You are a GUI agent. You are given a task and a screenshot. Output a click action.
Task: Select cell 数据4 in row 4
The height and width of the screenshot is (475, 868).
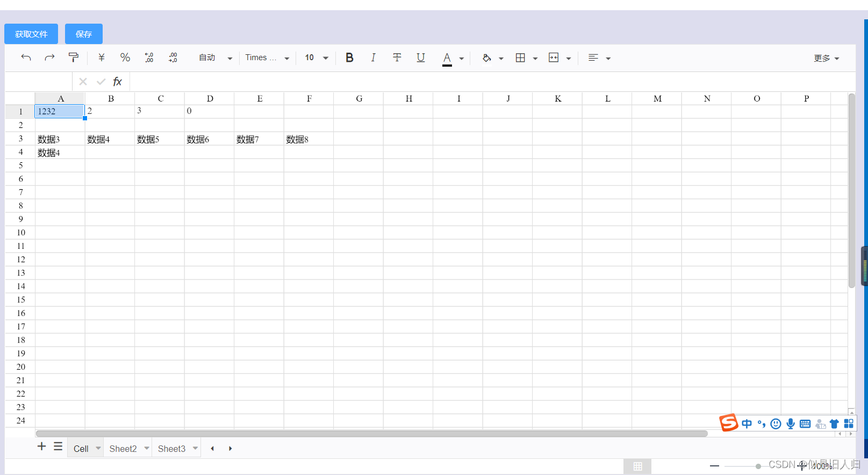tap(60, 152)
